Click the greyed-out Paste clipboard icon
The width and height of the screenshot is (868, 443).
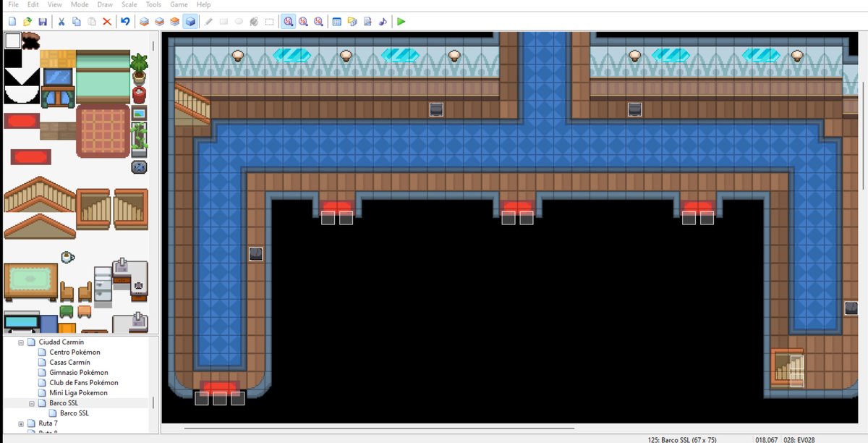coord(92,22)
